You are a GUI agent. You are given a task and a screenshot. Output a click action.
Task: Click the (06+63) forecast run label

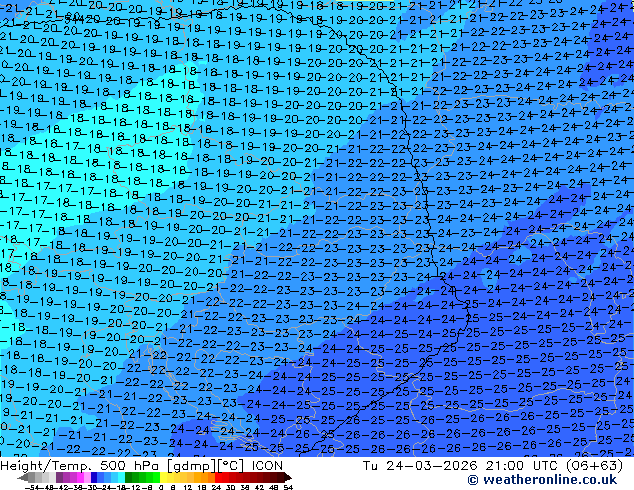594,465
